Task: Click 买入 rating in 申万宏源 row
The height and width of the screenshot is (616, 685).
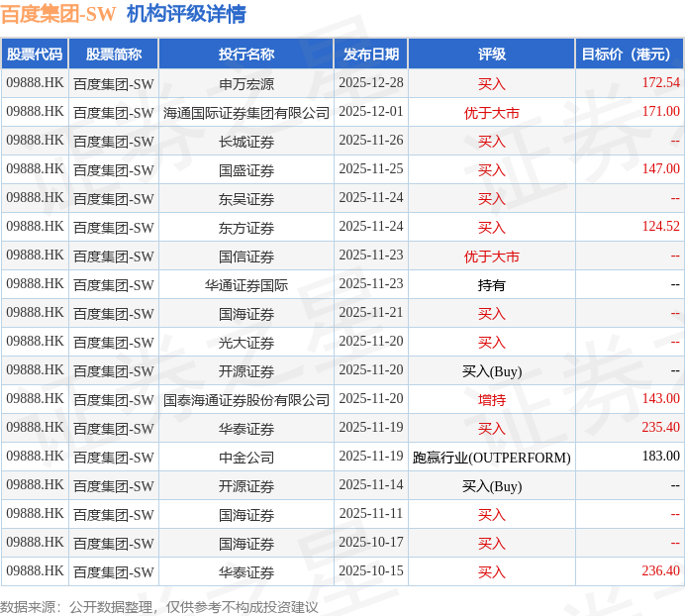Action: [491, 83]
